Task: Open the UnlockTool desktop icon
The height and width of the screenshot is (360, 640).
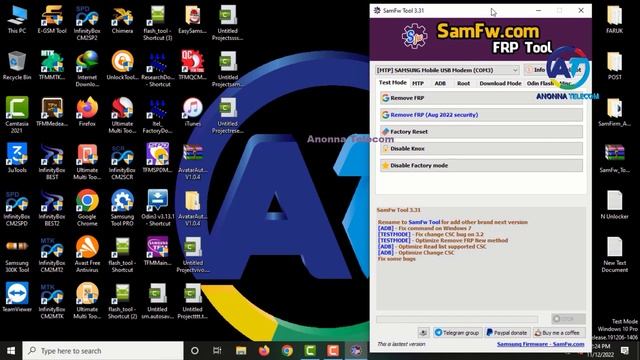Action: point(122,66)
